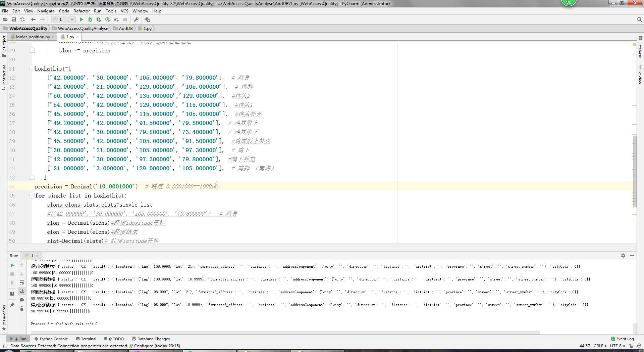Go up the stack trace with up arrow
Screen dimensions: 644x352
click(22, 265)
